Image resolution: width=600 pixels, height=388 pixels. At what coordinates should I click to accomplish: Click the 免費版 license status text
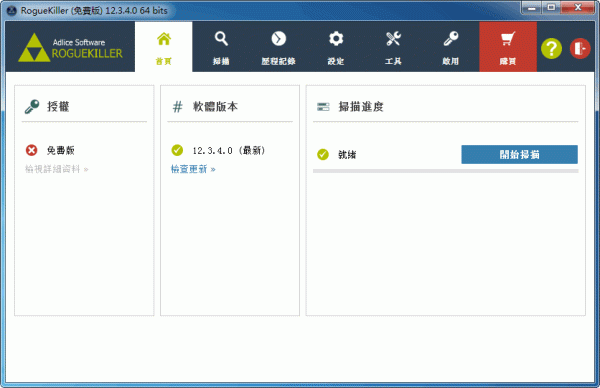pyautogui.click(x=60, y=150)
